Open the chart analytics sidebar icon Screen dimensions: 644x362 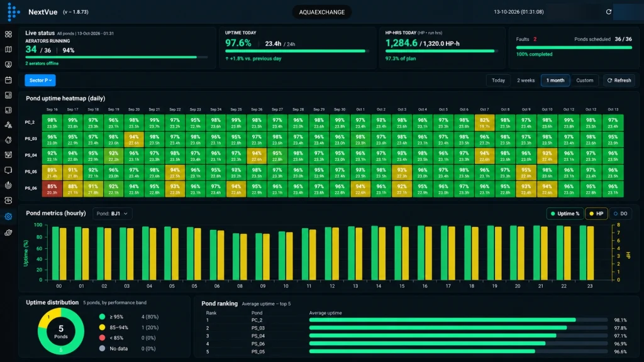coord(8,96)
